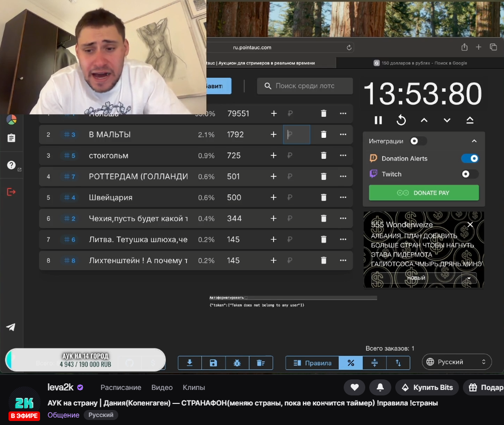This screenshot has width=504, height=425.
Task: Reload the page in browser address bar
Action: [349, 48]
